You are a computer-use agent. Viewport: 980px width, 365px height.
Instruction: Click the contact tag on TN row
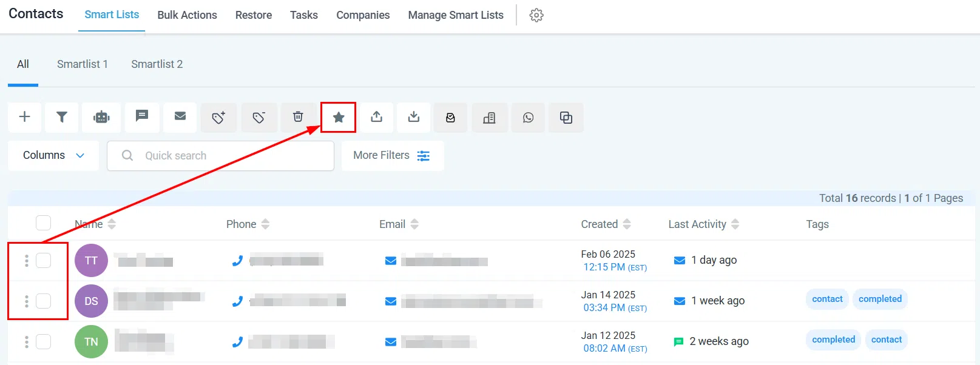[x=886, y=340]
